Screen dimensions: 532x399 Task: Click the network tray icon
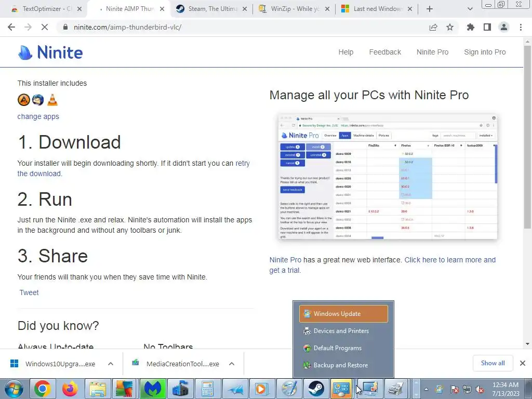pos(467,389)
